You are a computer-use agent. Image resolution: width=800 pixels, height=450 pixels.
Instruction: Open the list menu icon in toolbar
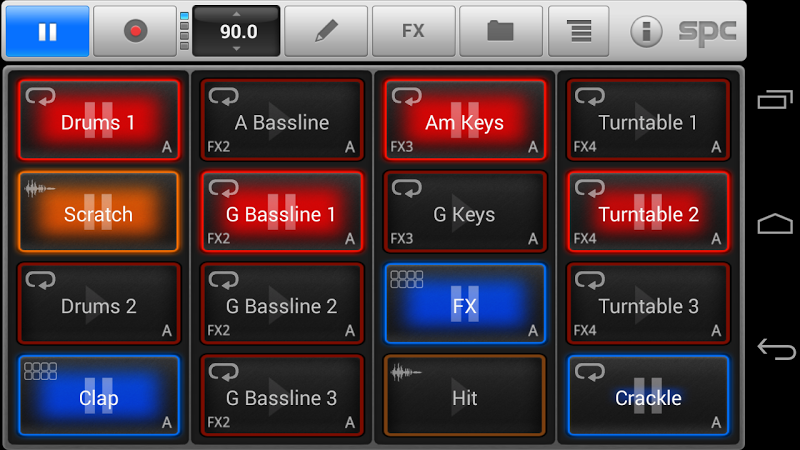point(579,31)
